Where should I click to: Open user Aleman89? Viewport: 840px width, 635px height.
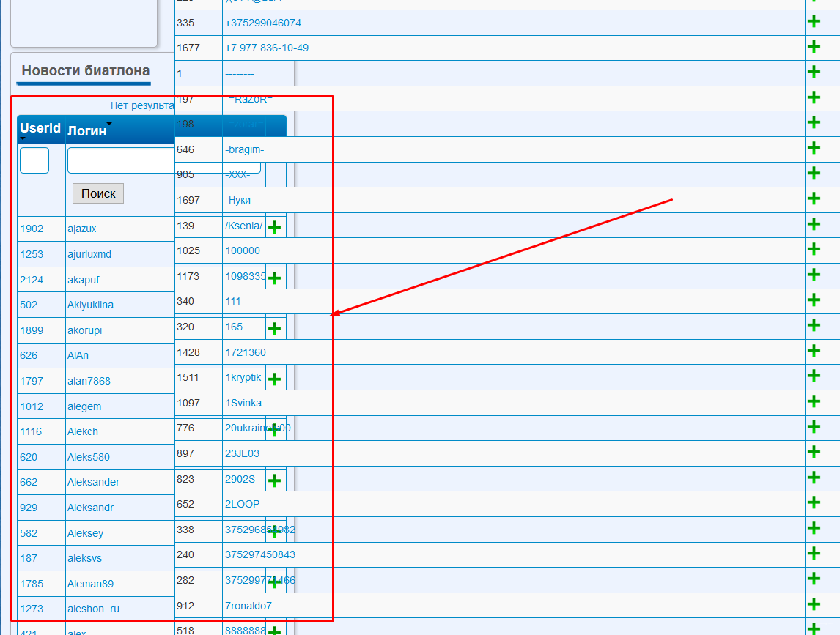click(x=91, y=584)
